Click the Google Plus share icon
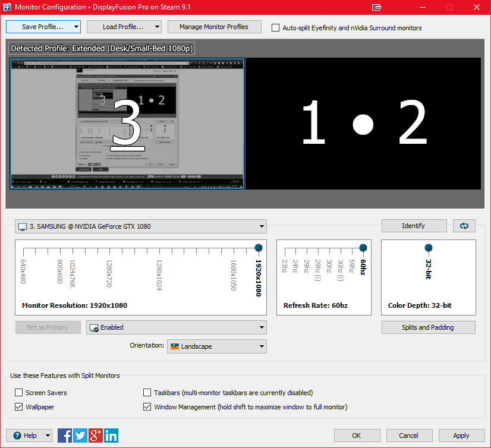 [x=96, y=436]
